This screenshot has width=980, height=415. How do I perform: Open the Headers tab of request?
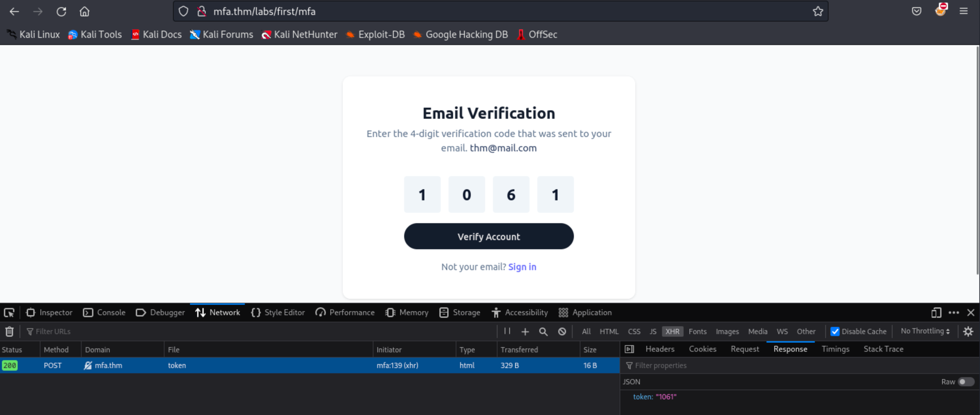click(660, 349)
